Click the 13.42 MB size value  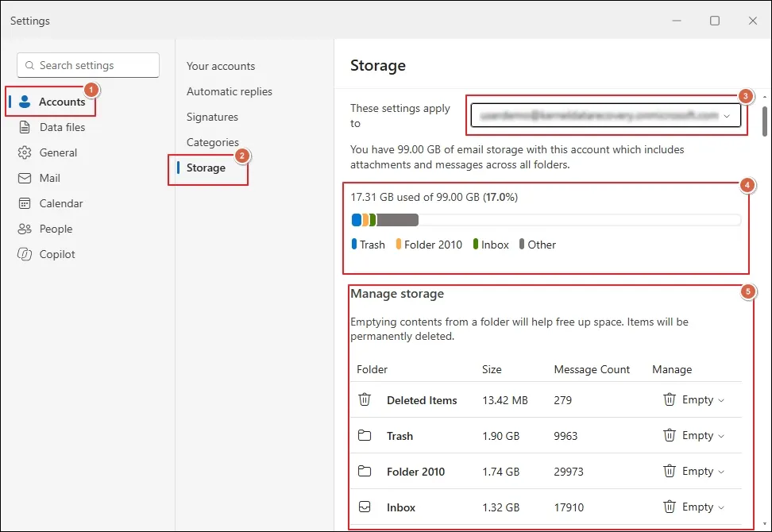coord(504,401)
